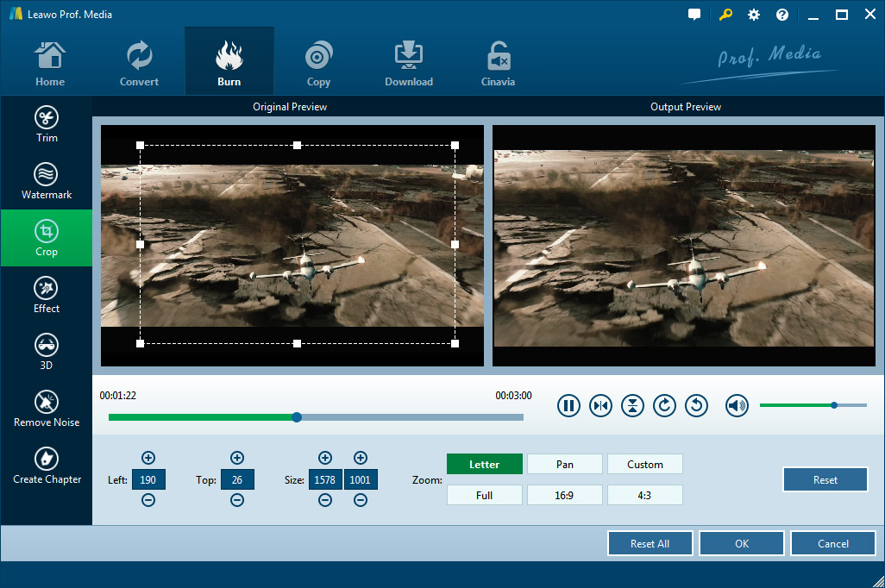Select the Watermark tool

[x=47, y=181]
